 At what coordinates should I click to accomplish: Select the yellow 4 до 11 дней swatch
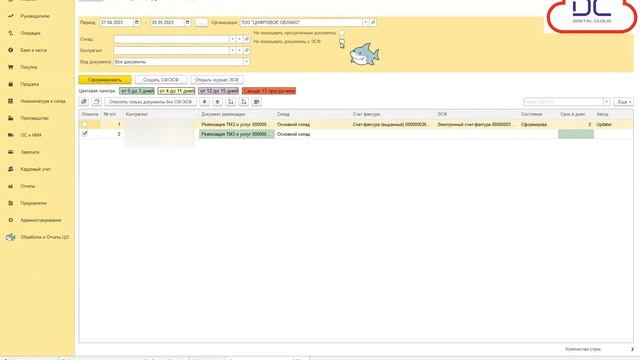pyautogui.click(x=176, y=91)
